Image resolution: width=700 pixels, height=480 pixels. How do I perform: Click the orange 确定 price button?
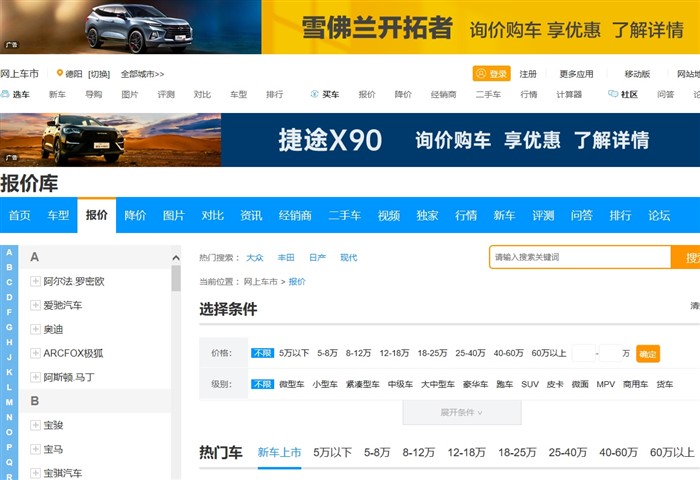coord(648,354)
